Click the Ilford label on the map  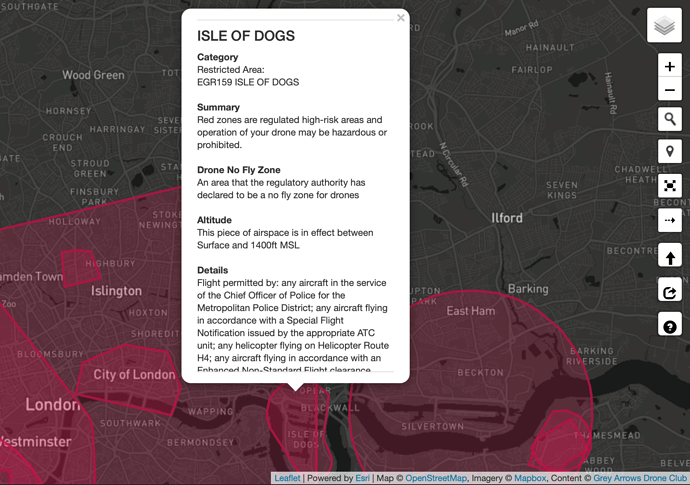pos(506,217)
